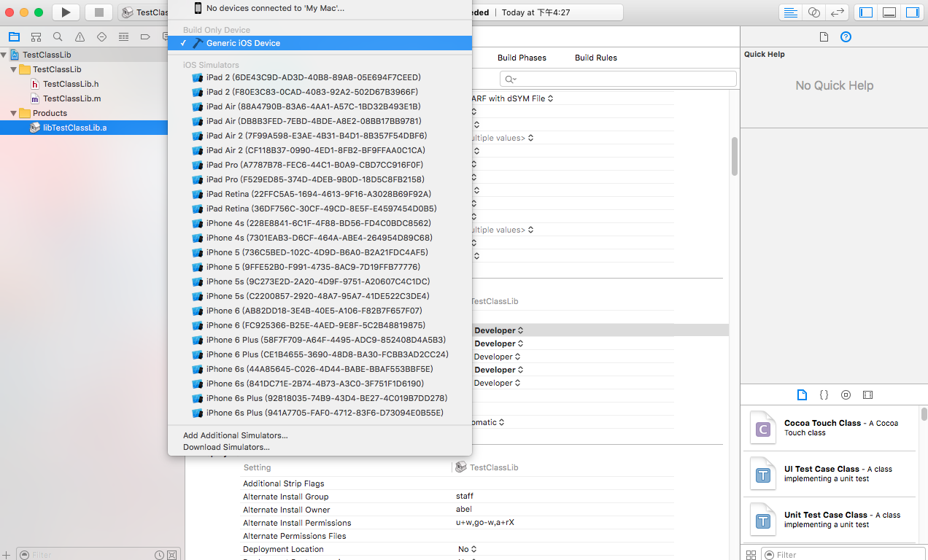Switch to the Assistant editor

point(814,12)
